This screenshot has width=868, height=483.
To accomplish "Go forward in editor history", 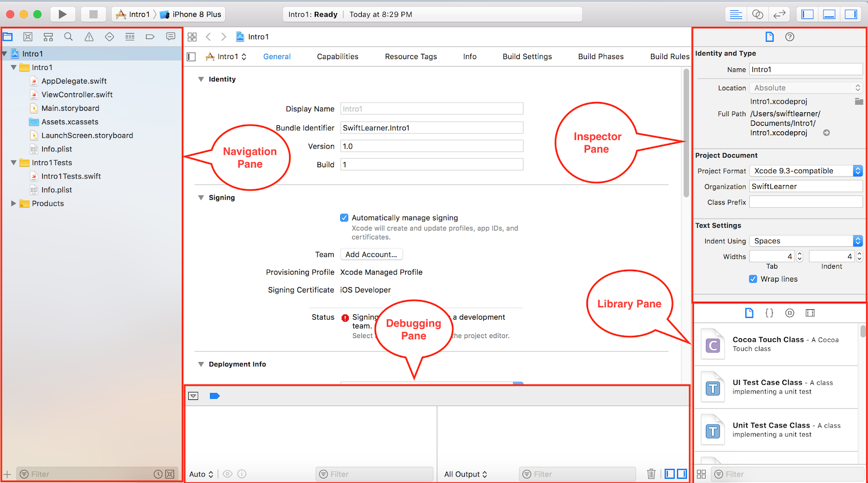I will [224, 37].
